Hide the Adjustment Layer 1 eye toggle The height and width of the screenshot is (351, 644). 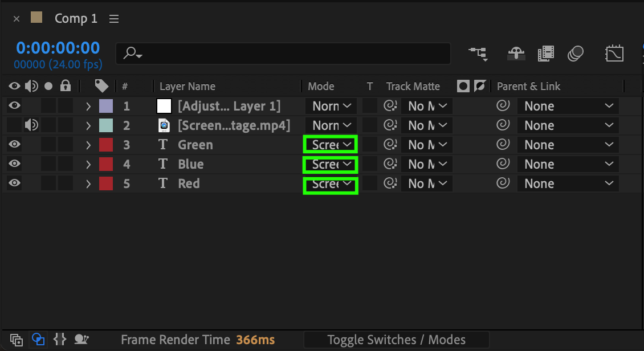(x=14, y=106)
